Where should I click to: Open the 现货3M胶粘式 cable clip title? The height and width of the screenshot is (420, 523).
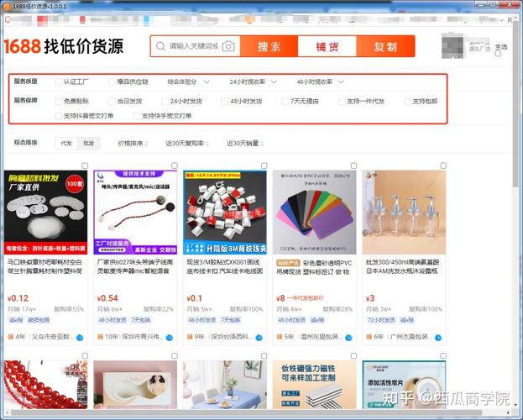coord(225,267)
